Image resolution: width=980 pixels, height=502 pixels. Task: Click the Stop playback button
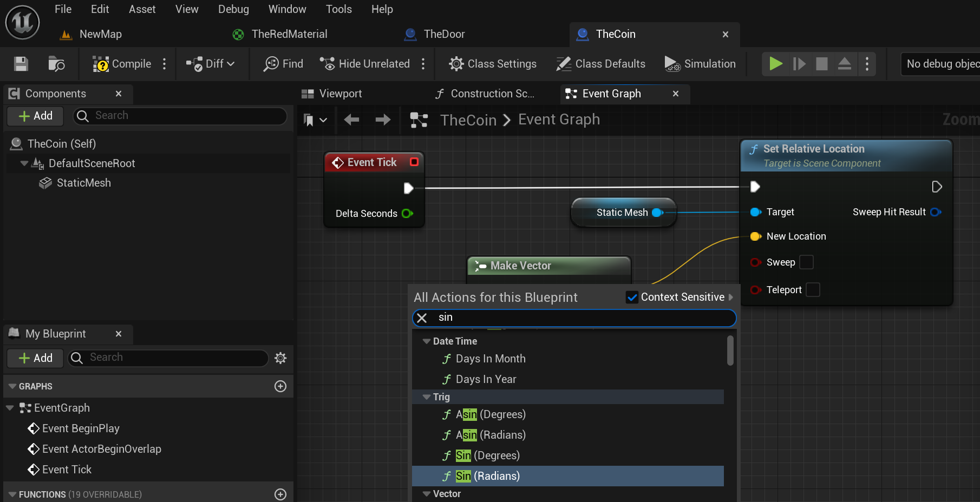(822, 64)
